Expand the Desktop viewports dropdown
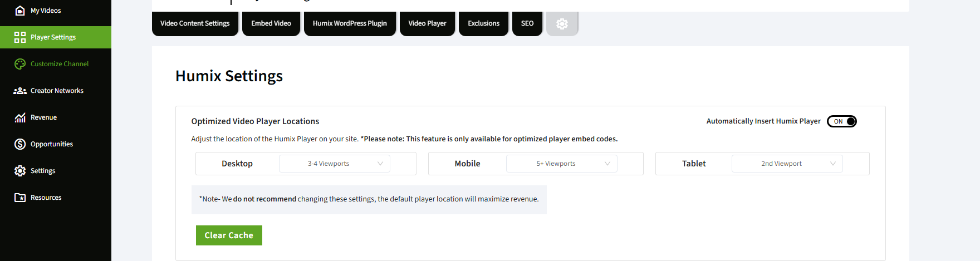 pyautogui.click(x=334, y=164)
